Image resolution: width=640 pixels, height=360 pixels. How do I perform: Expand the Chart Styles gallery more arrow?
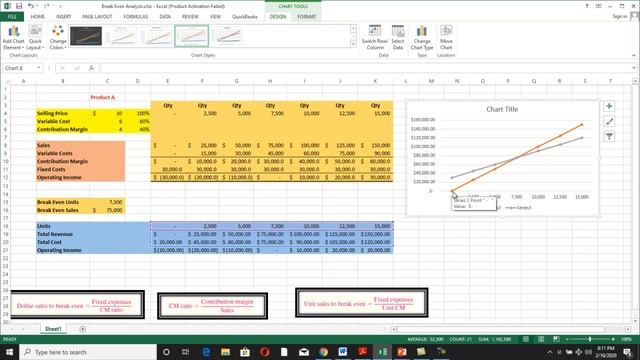pos(353,44)
